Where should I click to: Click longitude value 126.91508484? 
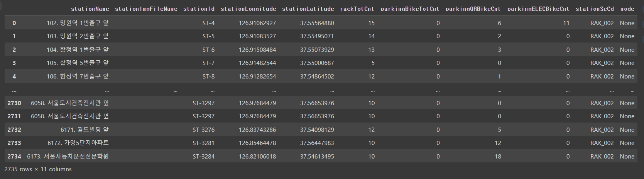pos(257,50)
